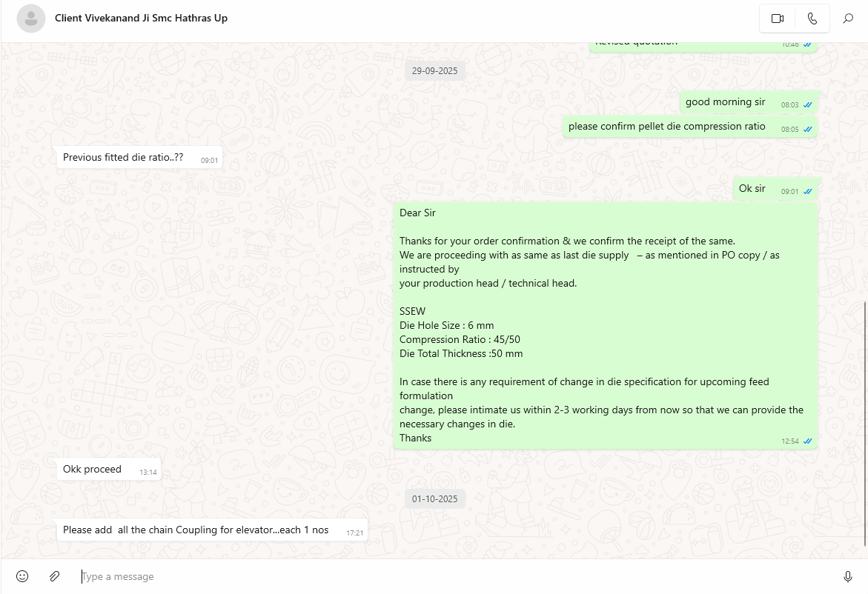This screenshot has width=868, height=594.
Task: Click the long 'Dear Sir' order confirmation message
Action: click(605, 325)
